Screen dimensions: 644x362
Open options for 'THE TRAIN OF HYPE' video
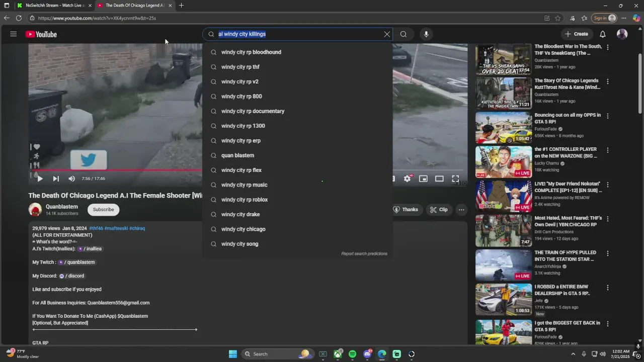pyautogui.click(x=608, y=253)
